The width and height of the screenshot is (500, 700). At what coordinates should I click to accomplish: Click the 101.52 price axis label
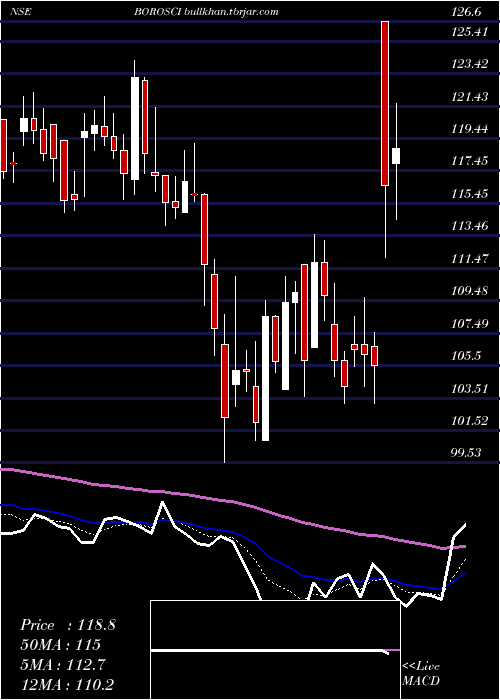[470, 421]
